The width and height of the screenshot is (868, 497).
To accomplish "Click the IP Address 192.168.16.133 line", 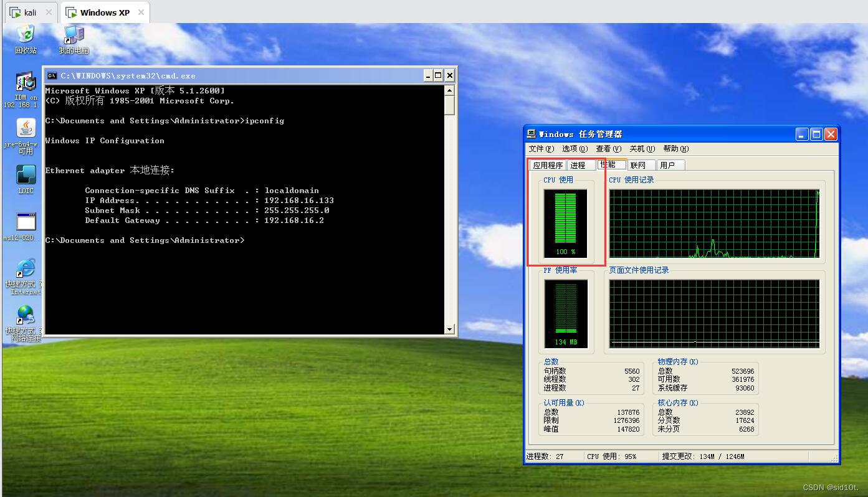I will pos(209,201).
